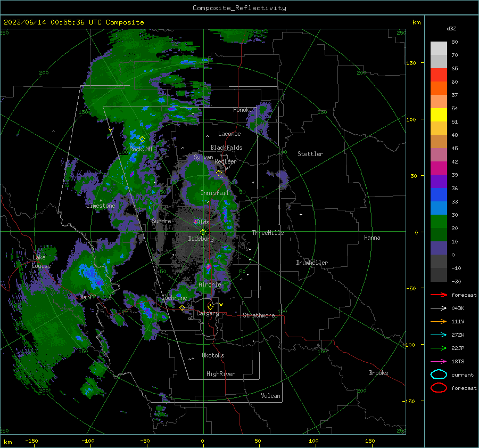Click the Airdrie town label

coord(210,284)
